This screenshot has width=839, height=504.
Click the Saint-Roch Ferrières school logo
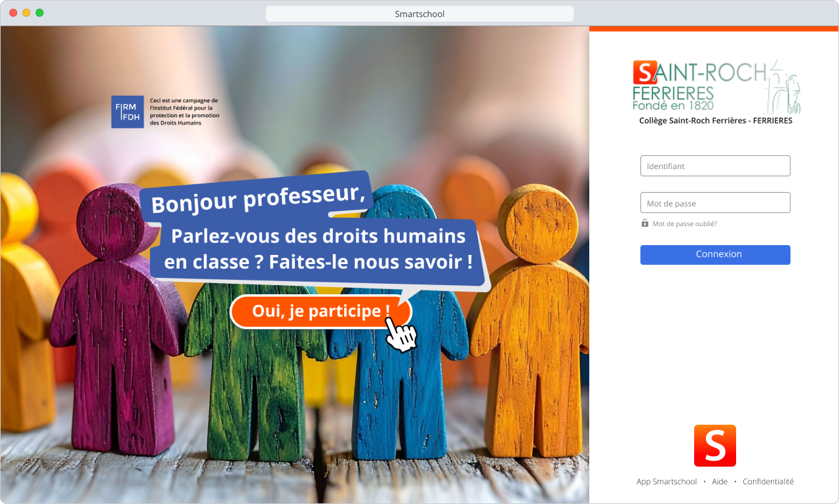[716, 87]
